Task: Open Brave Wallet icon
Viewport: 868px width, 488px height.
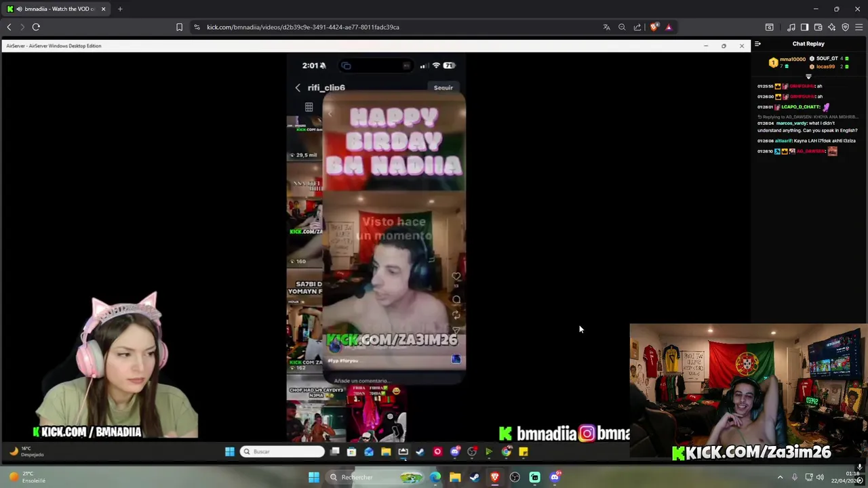Action: [x=818, y=27]
